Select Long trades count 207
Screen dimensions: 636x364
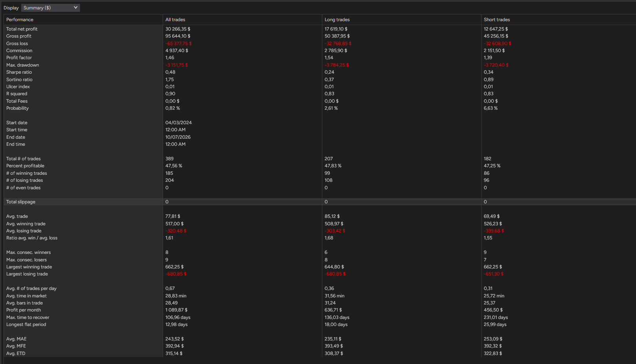[329, 159]
